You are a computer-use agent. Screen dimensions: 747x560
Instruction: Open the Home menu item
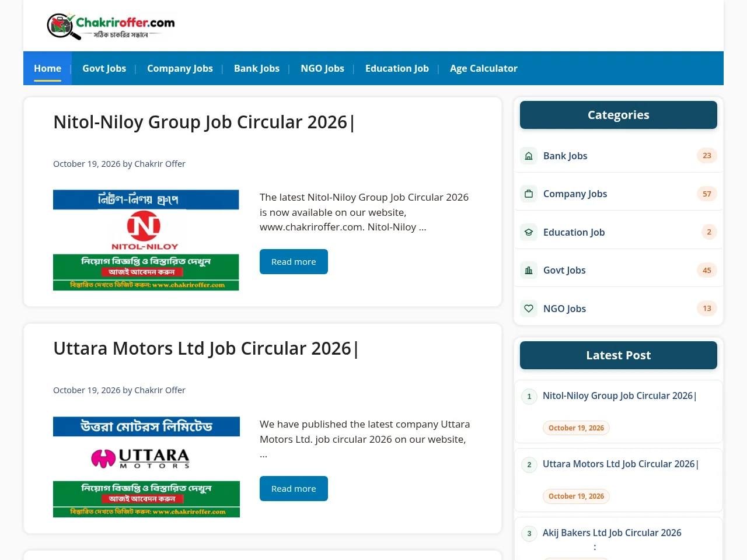[47, 68]
